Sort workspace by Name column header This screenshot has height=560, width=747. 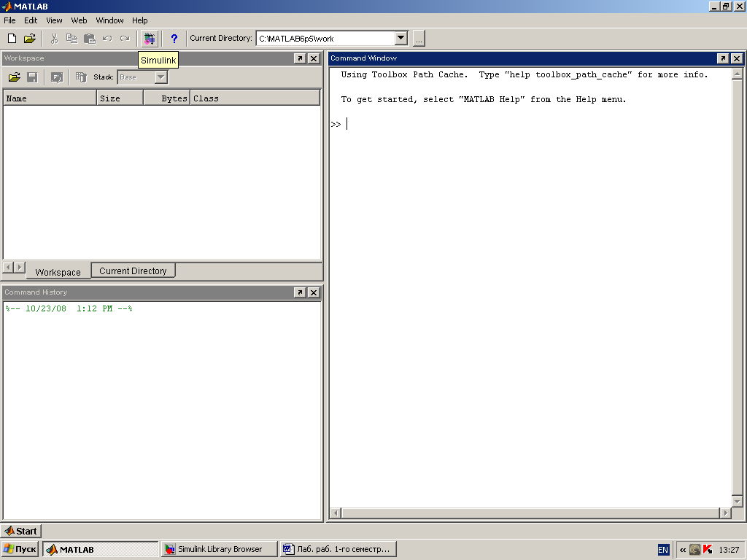[x=50, y=98]
